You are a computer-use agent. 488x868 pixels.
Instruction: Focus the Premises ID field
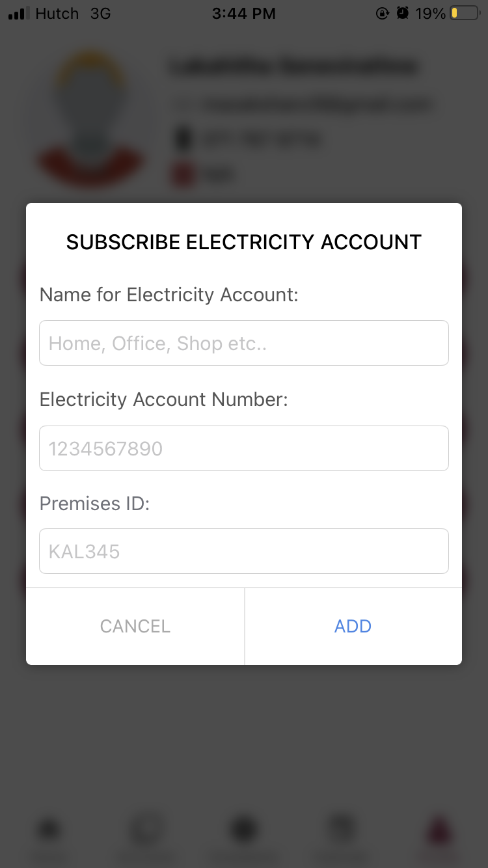[244, 551]
